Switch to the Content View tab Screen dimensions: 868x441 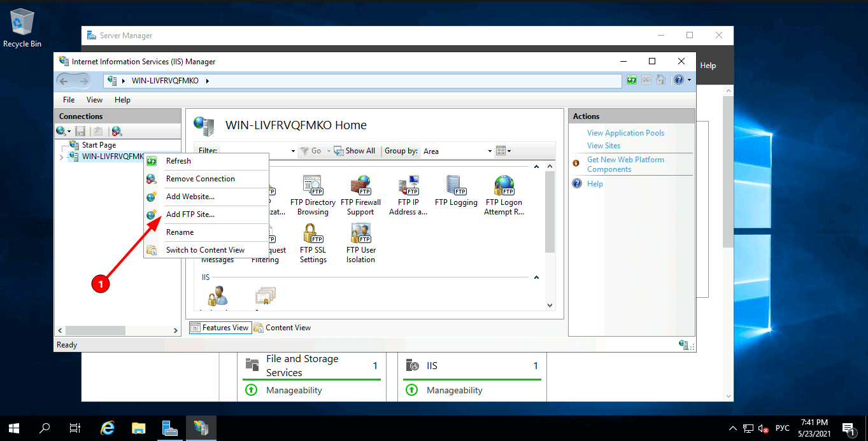283,328
